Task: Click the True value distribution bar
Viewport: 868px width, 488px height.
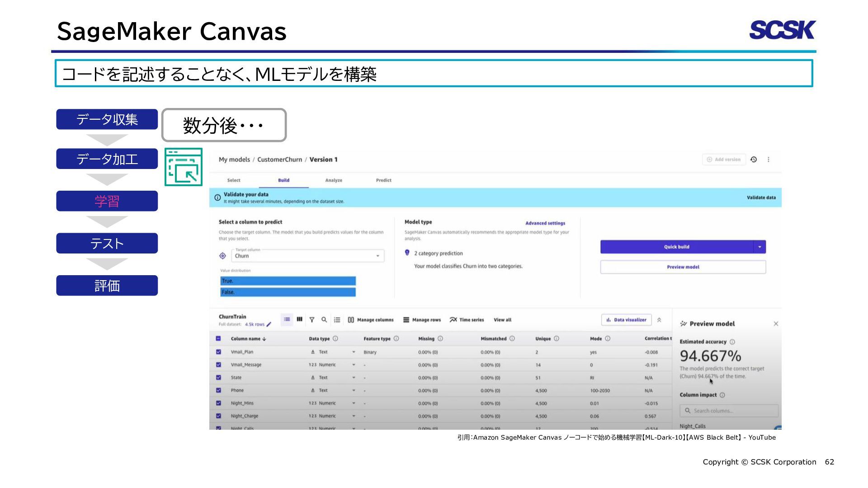Action: click(x=288, y=281)
